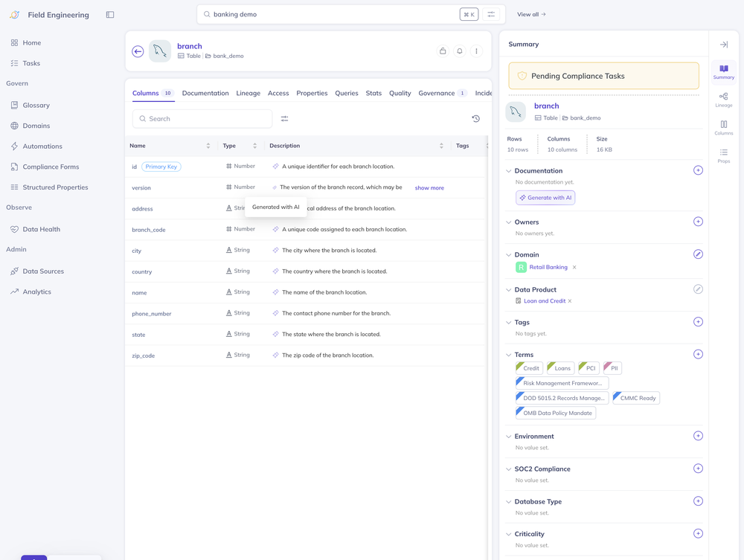Add Database Type value plus icon
Image resolution: width=744 pixels, height=560 pixels.
[x=698, y=501]
